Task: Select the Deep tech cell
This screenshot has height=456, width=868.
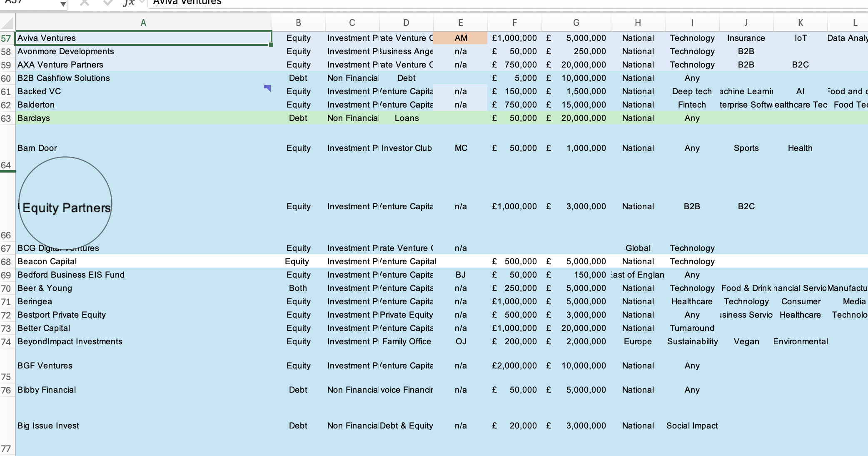Action: 692,91
